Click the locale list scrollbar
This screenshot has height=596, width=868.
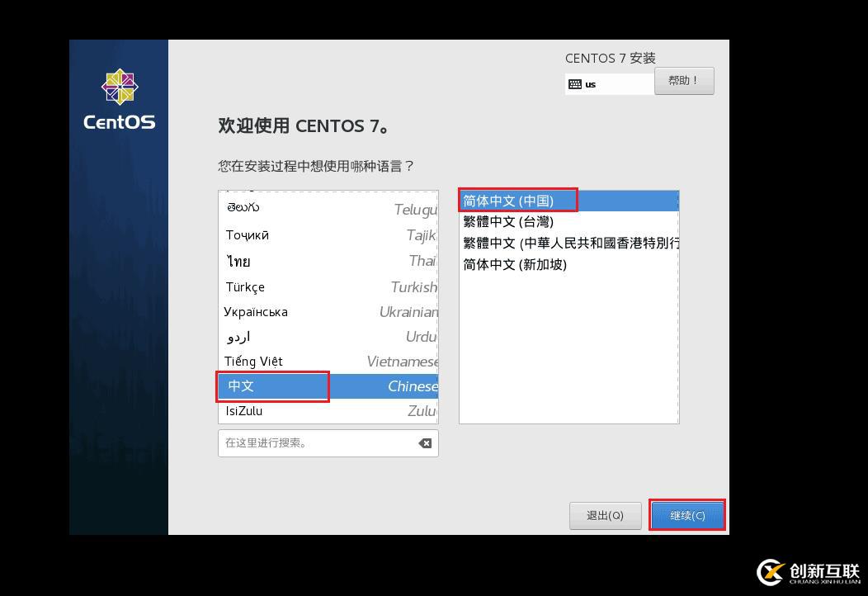pos(676,305)
